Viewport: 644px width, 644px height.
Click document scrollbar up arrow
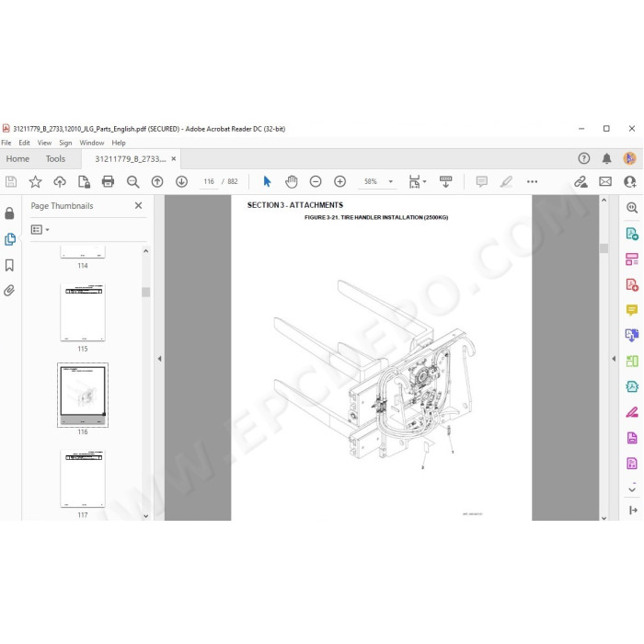click(x=604, y=200)
